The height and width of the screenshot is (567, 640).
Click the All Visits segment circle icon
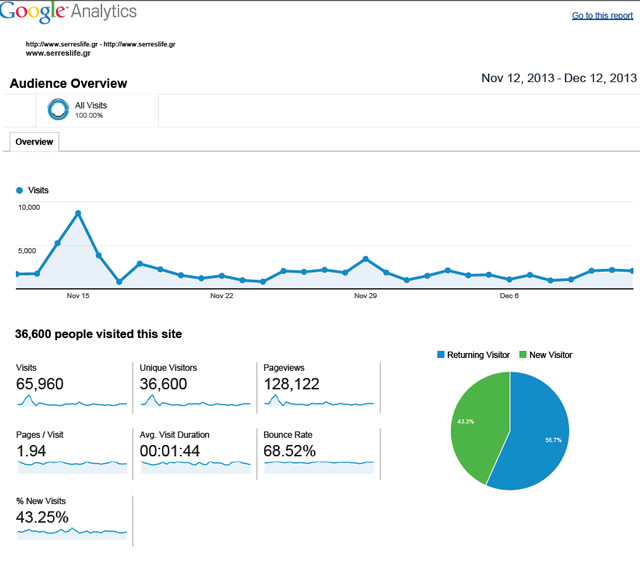click(58, 109)
